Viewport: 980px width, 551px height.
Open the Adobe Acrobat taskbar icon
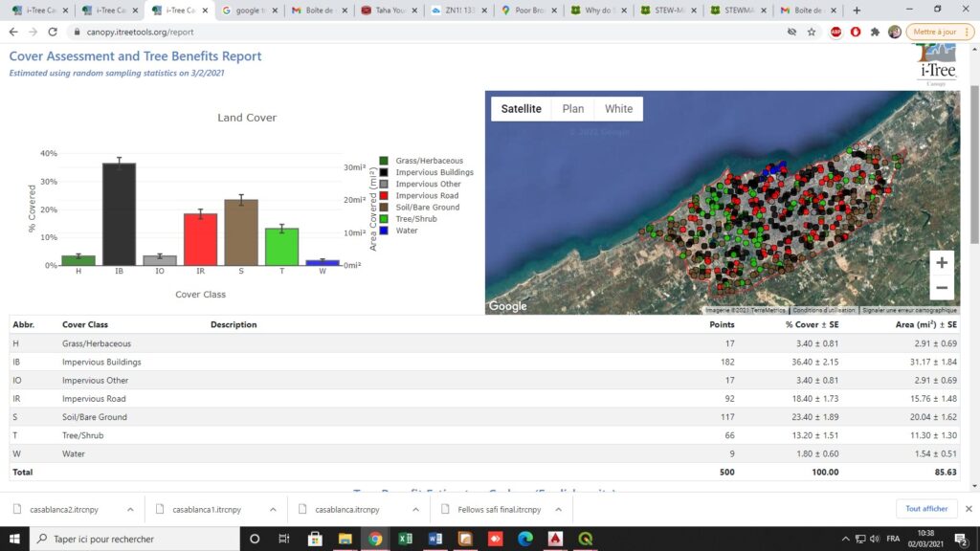click(555, 539)
